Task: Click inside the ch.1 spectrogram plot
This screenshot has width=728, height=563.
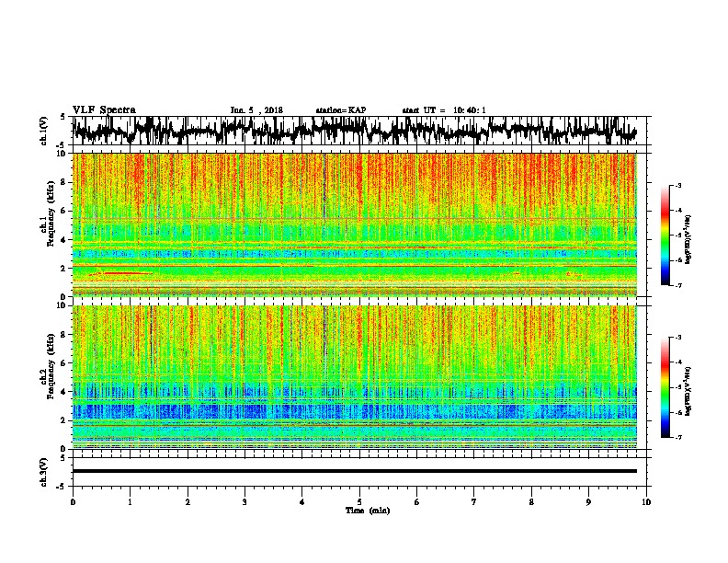Action: click(355, 224)
